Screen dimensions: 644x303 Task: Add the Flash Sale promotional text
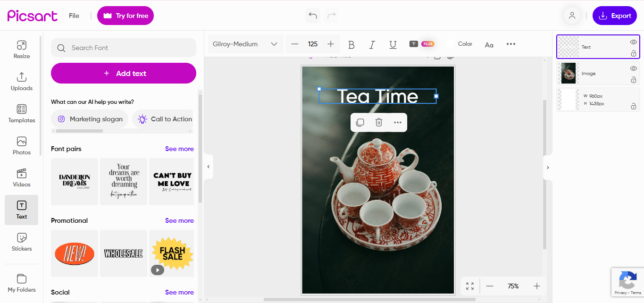172,253
